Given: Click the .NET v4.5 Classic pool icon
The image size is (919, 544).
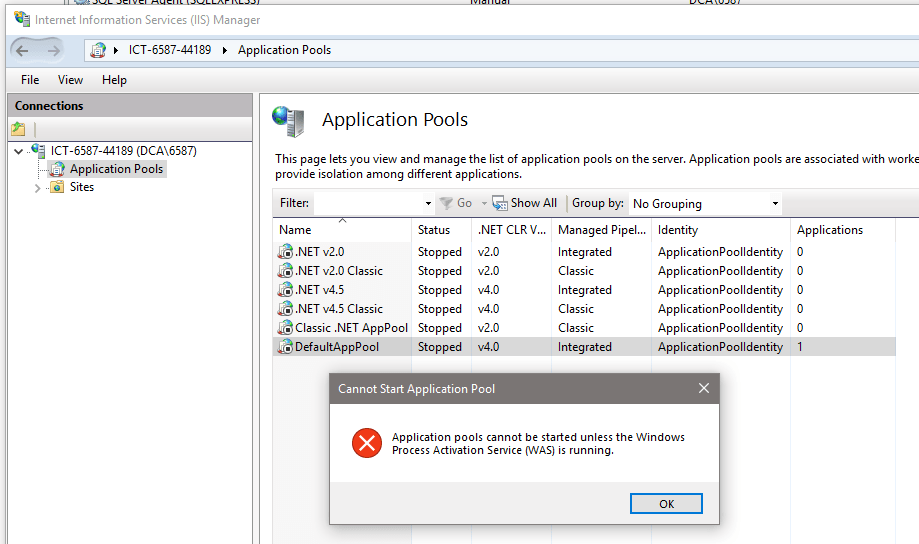Looking at the screenshot, I should tap(285, 308).
